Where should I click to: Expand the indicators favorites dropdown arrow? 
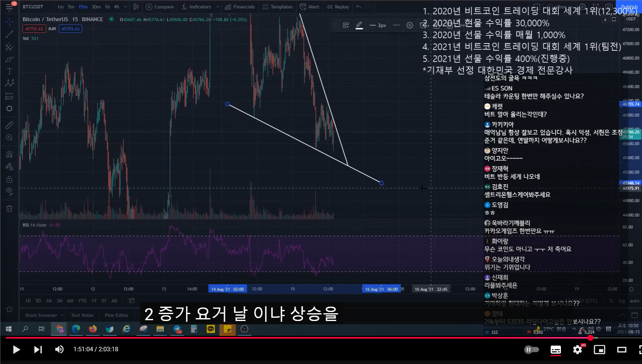[x=217, y=7]
